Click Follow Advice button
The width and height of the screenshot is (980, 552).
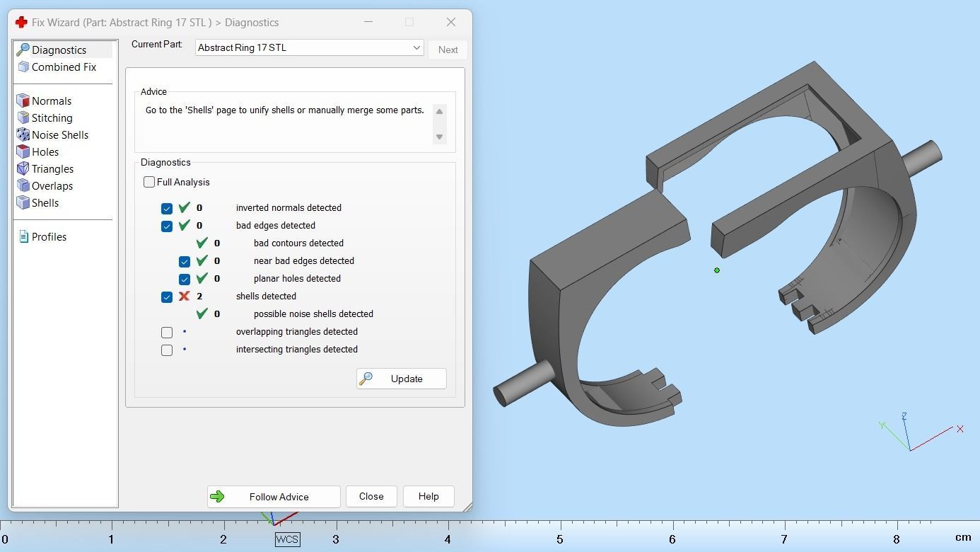pyautogui.click(x=274, y=497)
